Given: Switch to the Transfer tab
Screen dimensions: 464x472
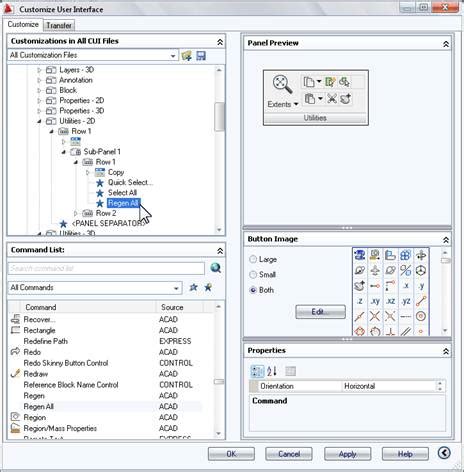Looking at the screenshot, I should point(59,25).
